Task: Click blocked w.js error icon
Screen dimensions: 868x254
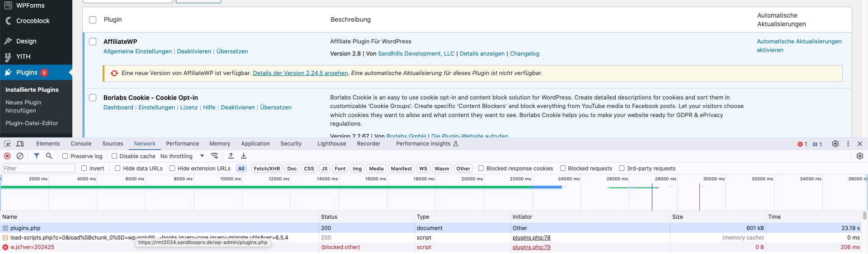Action: [x=5, y=247]
